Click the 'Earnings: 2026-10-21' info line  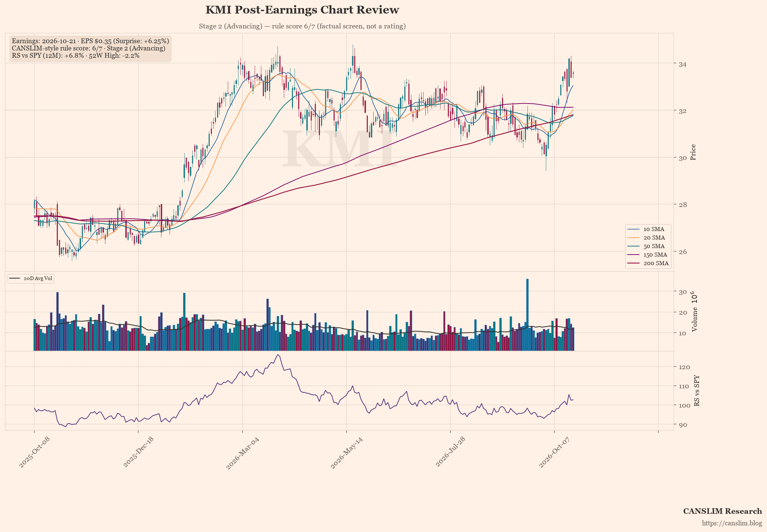coord(90,41)
